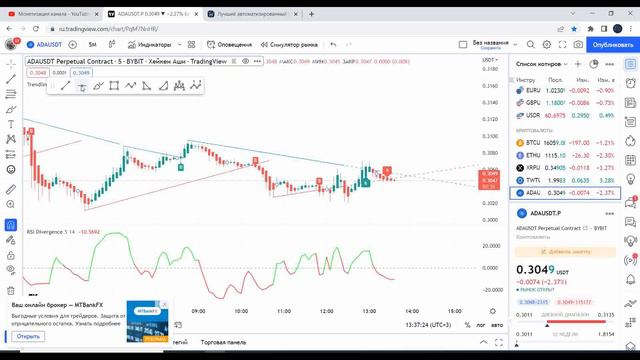The width and height of the screenshot is (640, 360).
Task: Open the 5м timeframe selector
Action: (93, 44)
